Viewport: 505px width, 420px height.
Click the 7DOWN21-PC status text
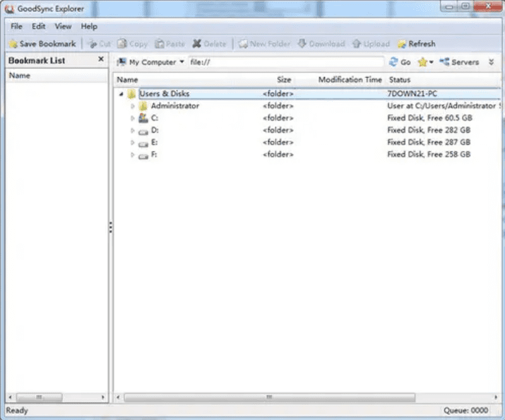click(x=412, y=94)
